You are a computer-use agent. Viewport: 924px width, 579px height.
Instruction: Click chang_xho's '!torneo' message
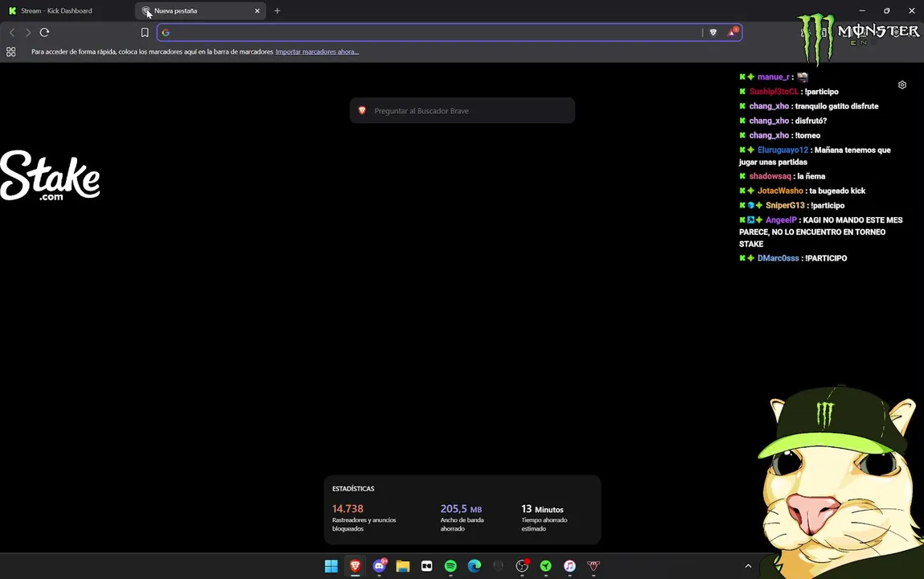pyautogui.click(x=807, y=135)
